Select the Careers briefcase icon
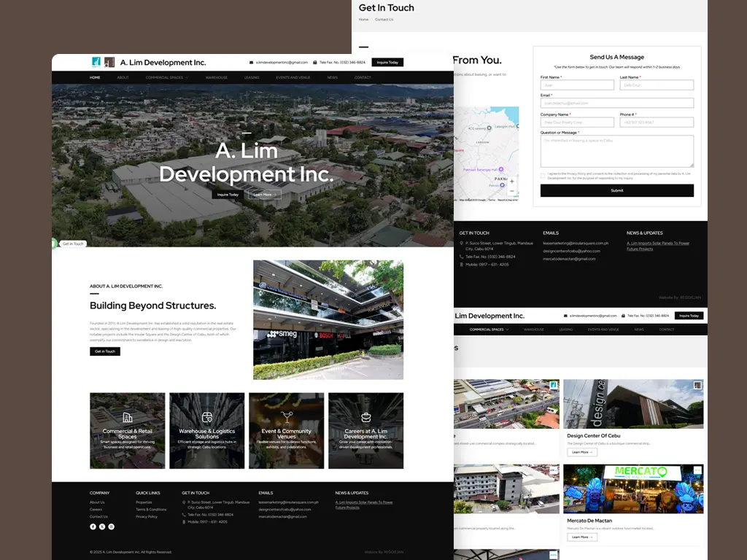Screen dimensions: 747x560 [x=365, y=417]
